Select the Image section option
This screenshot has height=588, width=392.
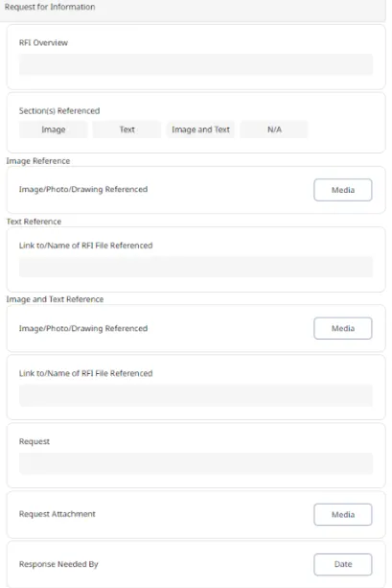point(54,129)
